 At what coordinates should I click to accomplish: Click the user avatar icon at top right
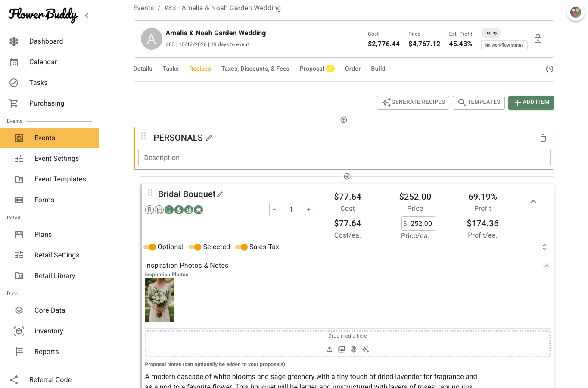pos(576,12)
